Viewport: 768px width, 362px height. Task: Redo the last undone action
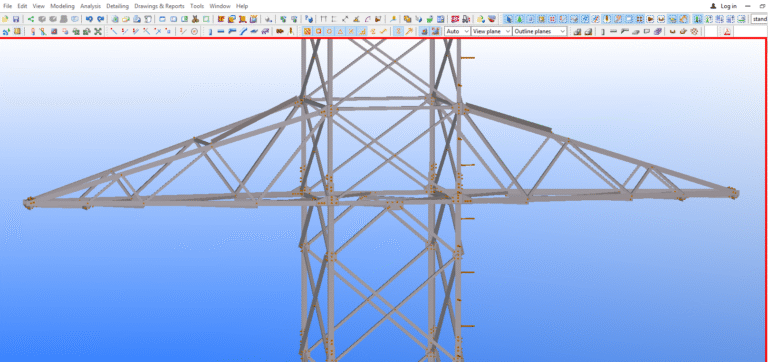pos(100,19)
